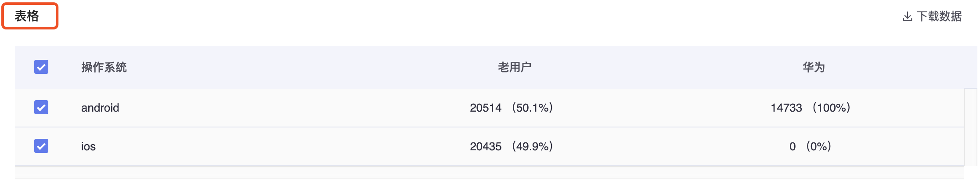980x189 pixels.
Task: Click the 0 Huawei count for ios
Action: point(793,146)
